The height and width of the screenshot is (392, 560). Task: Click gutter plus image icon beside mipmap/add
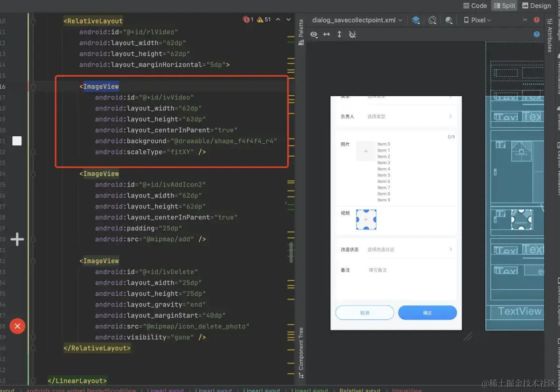pos(17,239)
